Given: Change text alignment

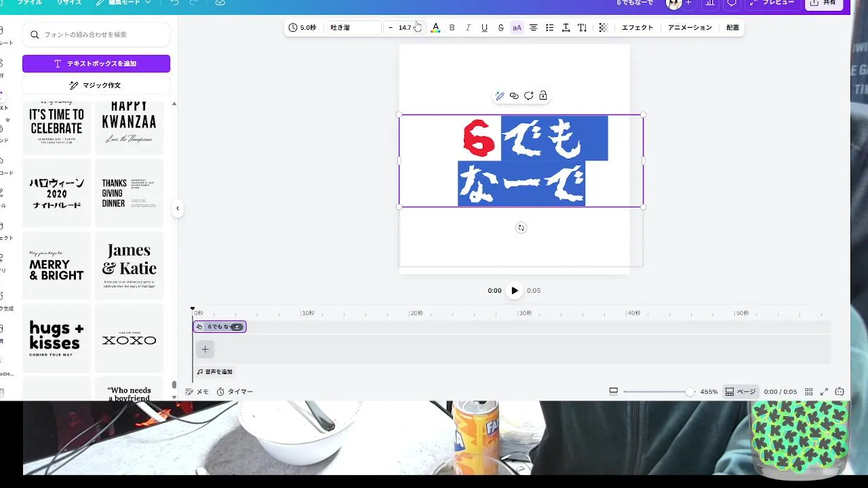Looking at the screenshot, I should [x=534, y=28].
